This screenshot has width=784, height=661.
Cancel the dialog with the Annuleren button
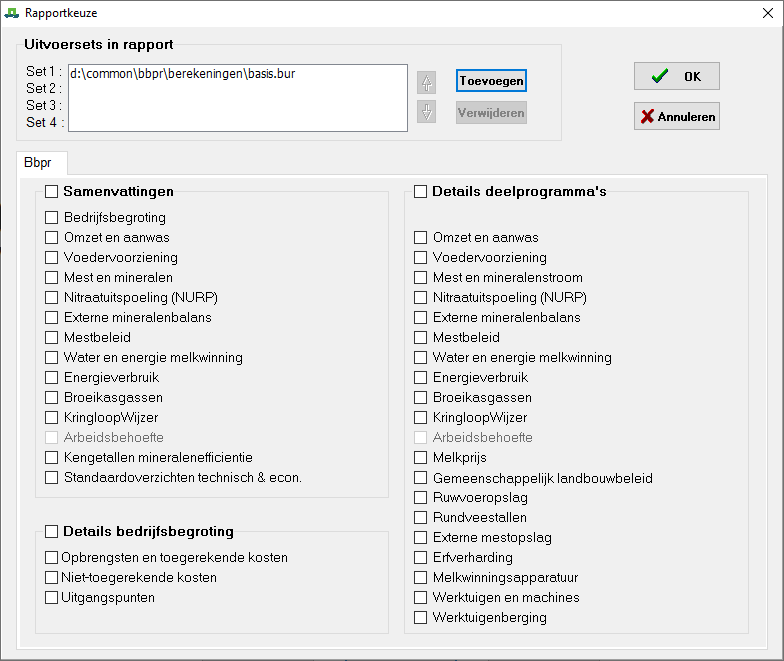[676, 117]
